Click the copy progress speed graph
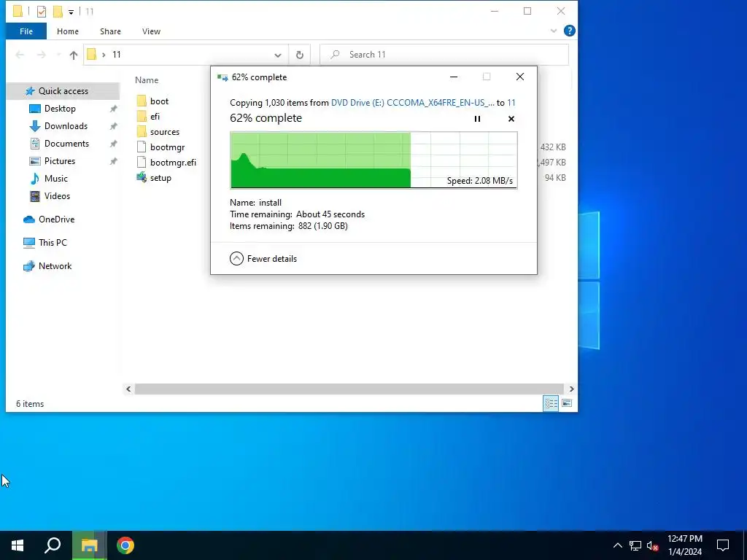The height and width of the screenshot is (560, 747). pos(373,160)
